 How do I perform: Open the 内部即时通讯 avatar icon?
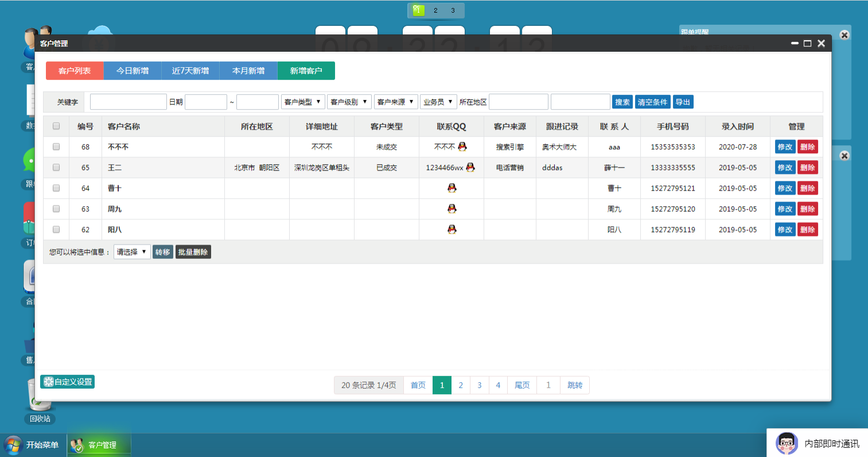[787, 443]
